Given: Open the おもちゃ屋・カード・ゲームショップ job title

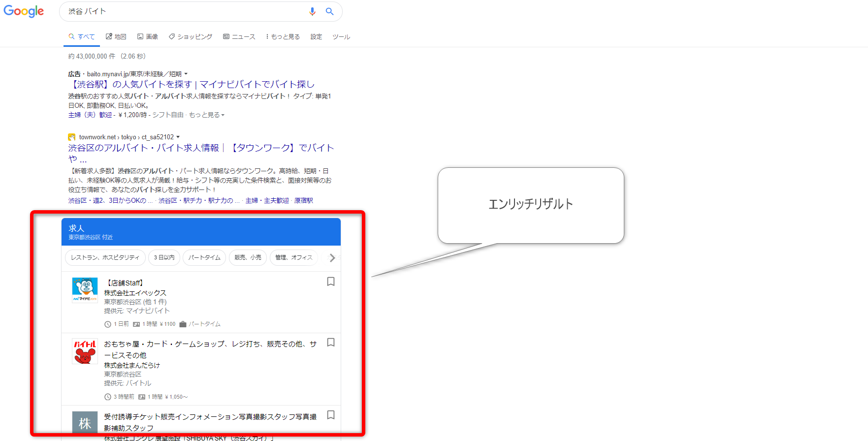Looking at the screenshot, I should click(210, 349).
